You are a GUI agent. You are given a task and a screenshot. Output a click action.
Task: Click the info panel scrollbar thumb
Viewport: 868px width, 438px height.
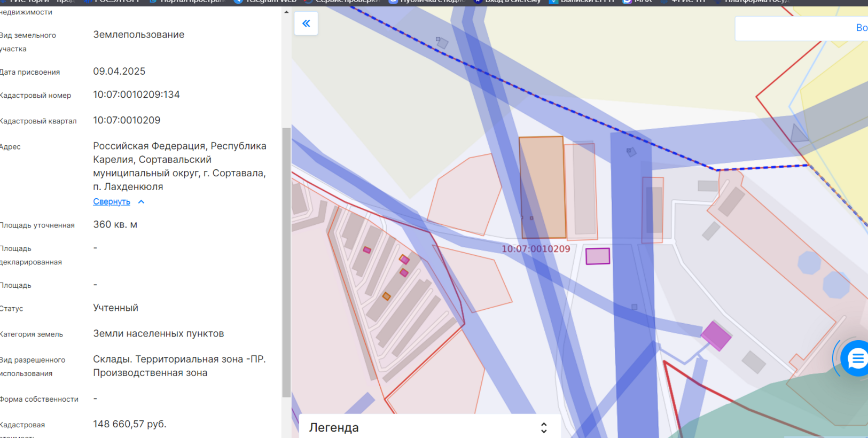(x=286, y=262)
